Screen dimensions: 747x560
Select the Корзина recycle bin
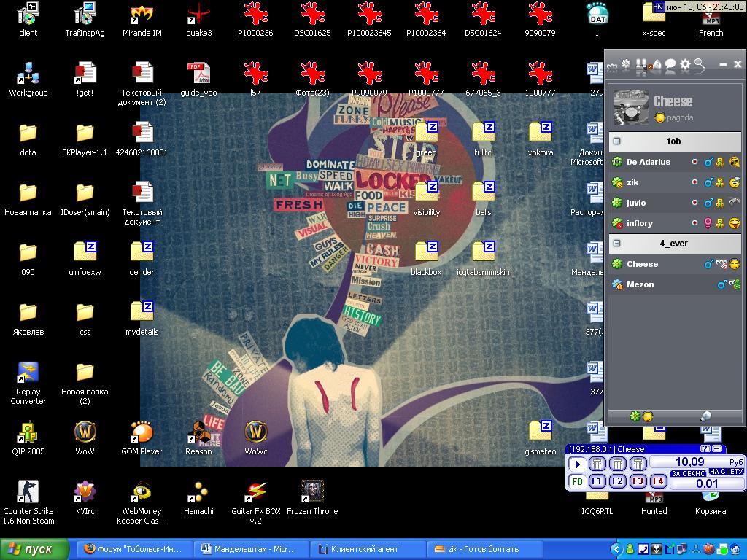pos(711,502)
